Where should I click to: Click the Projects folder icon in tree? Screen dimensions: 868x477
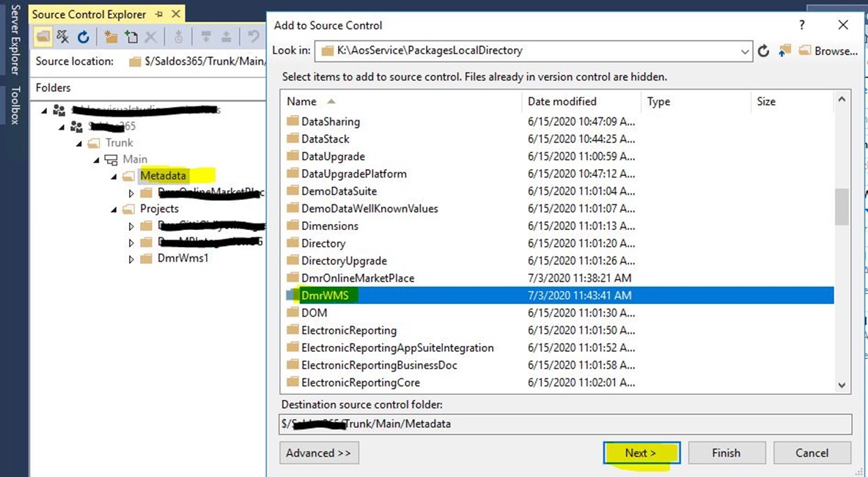click(128, 209)
